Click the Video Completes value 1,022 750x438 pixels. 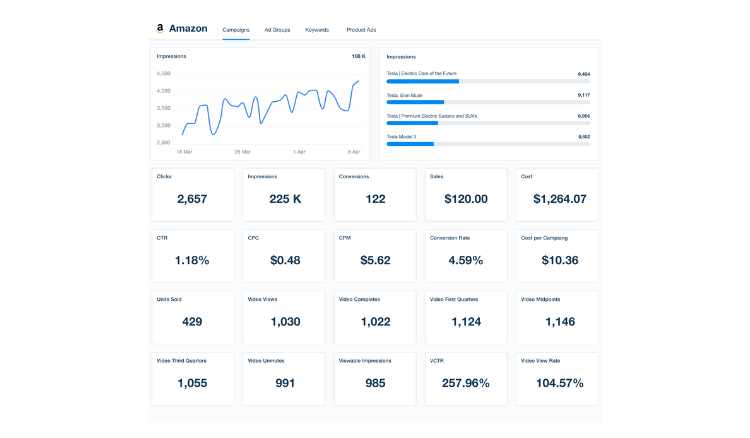[x=375, y=322]
